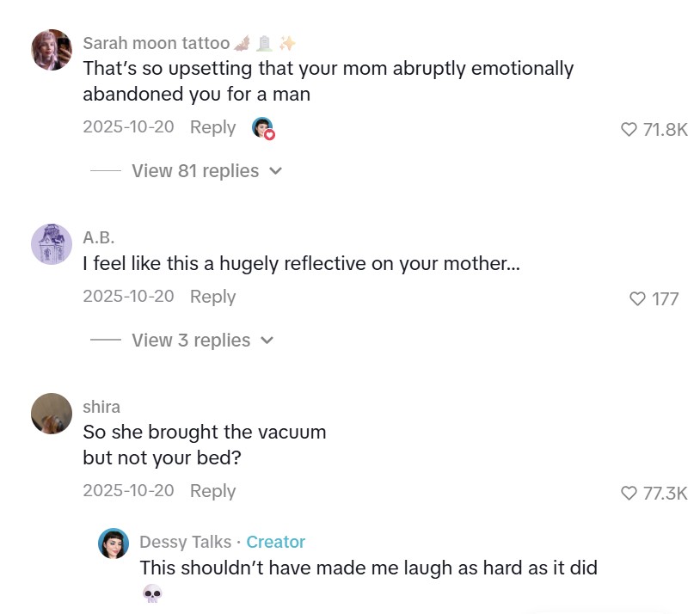Open Dessy Talks creator avatar

114,543
